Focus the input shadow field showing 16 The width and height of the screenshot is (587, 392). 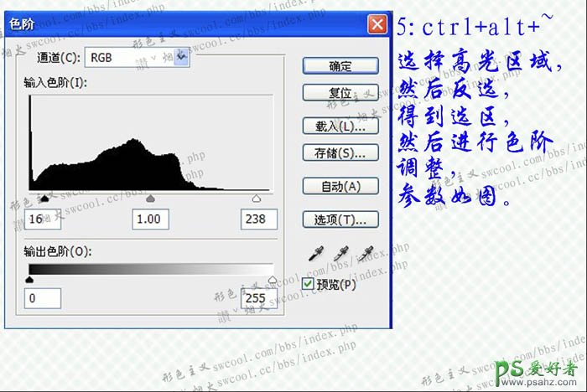pos(42,219)
